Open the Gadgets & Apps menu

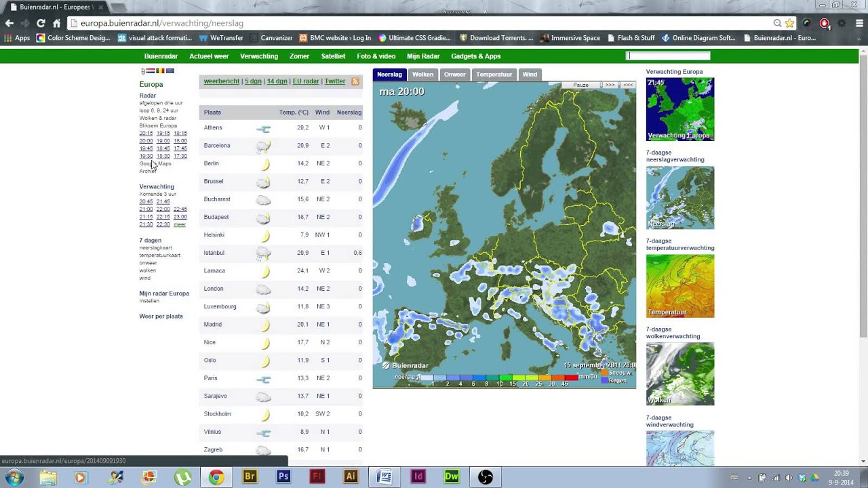tap(476, 56)
